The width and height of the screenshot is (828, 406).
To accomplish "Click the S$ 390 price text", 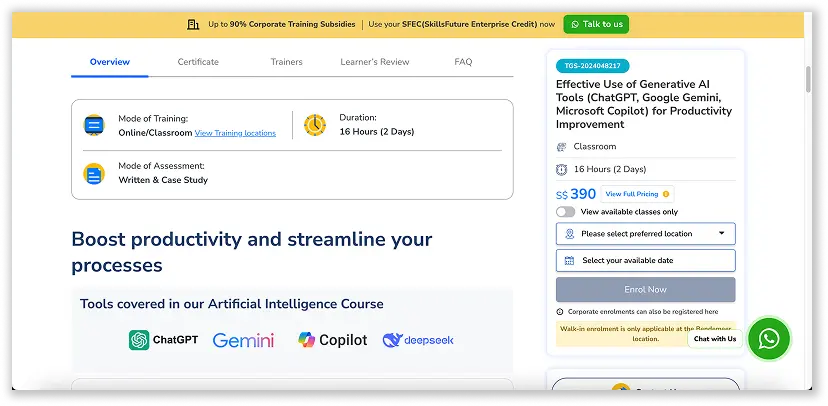I will [x=576, y=194].
